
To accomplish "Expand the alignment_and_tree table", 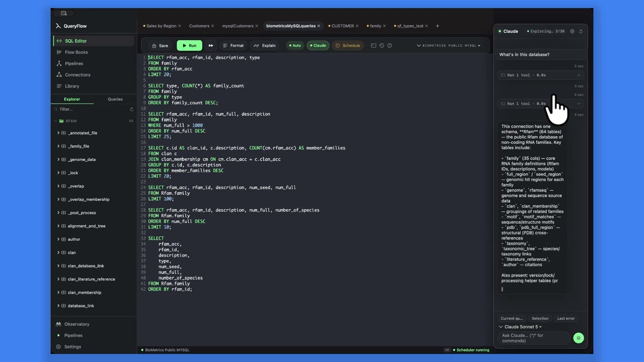I will tap(58, 226).
